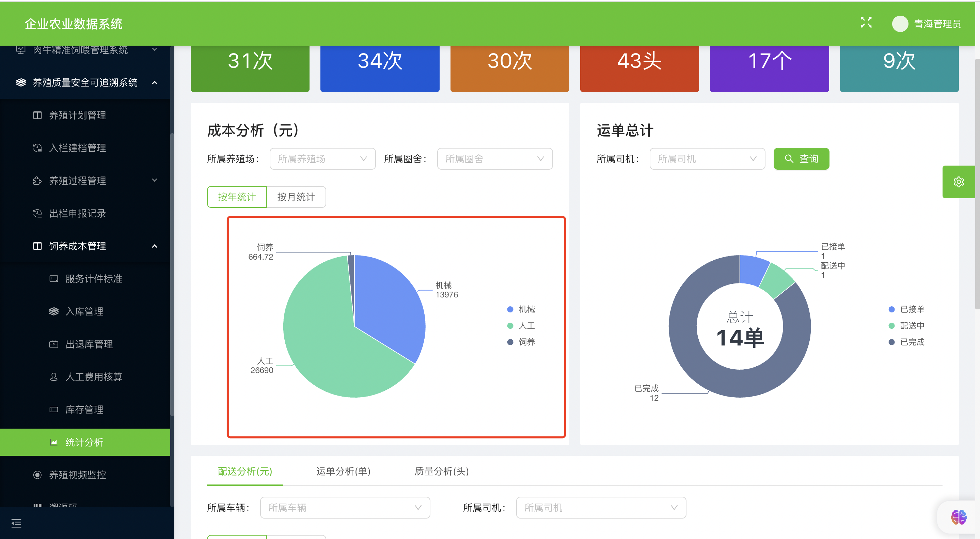Toggle the 人工 legend in cost chart

tap(521, 325)
